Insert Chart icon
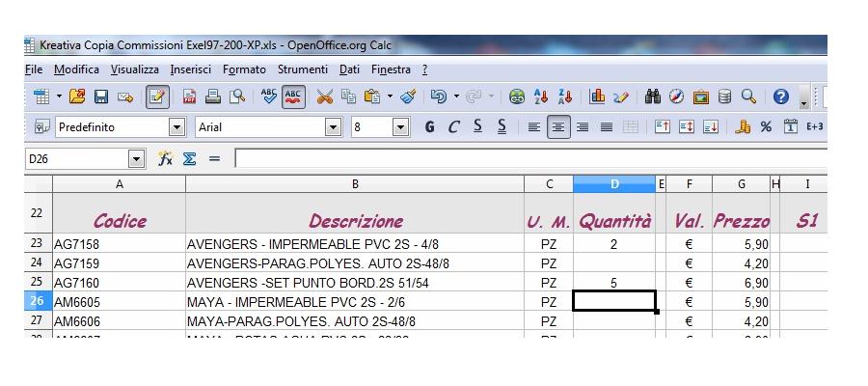868x386 pixels. pyautogui.click(x=597, y=96)
